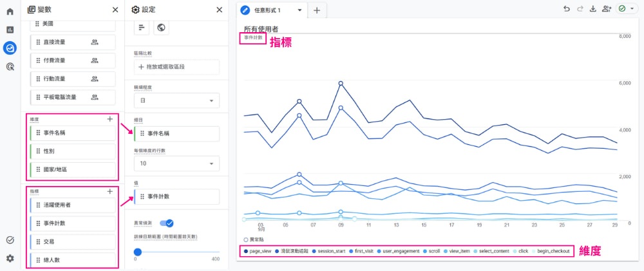Click the select_content legend entry

(491, 251)
